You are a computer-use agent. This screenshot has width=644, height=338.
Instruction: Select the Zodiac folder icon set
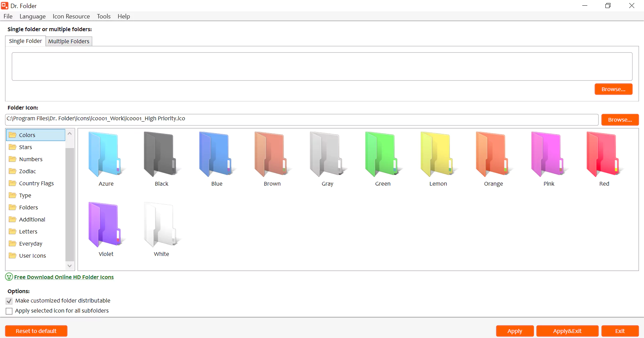[26, 171]
